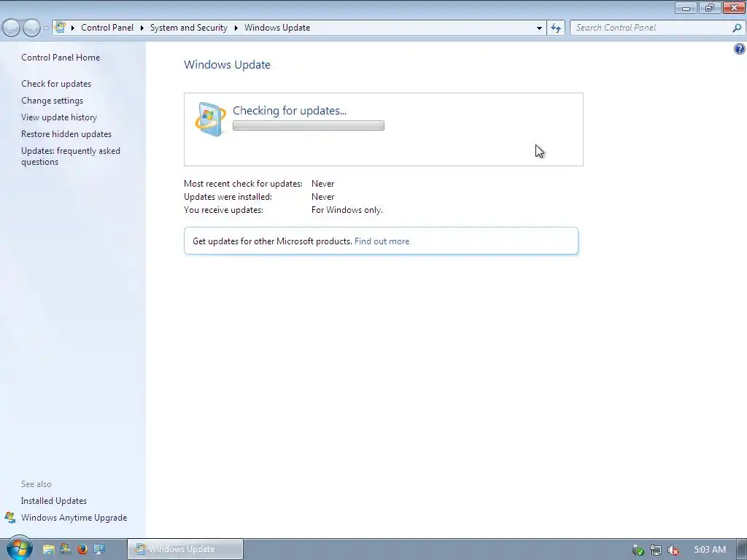Restore down the Windows Update window
The height and width of the screenshot is (560, 747).
710,7
